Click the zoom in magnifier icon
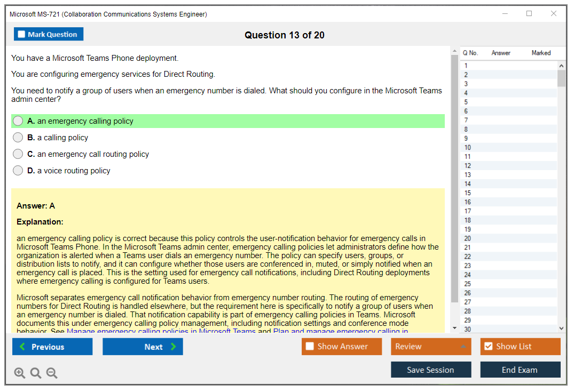 19,373
